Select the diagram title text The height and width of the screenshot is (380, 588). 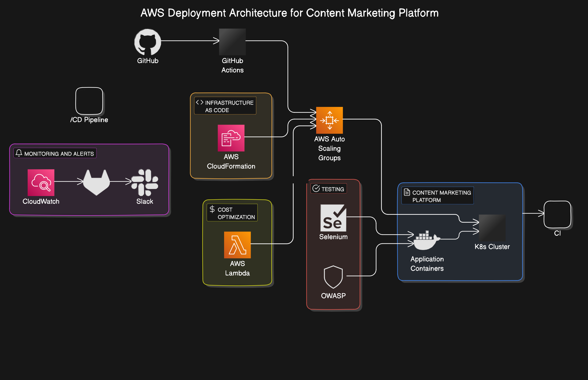(x=290, y=13)
